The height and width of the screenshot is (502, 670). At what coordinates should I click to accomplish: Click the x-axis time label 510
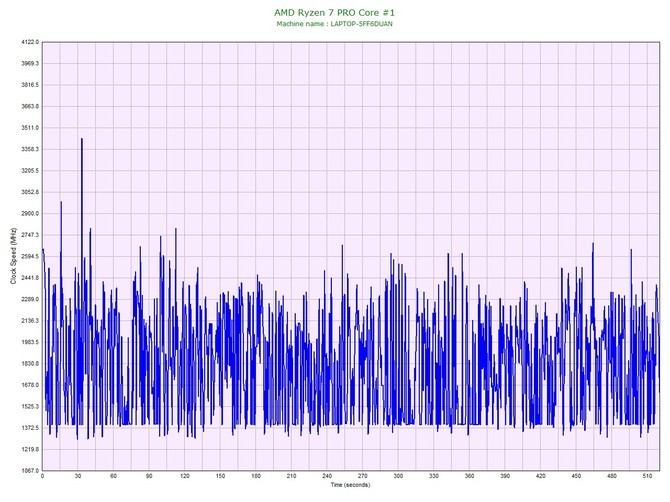[647, 476]
